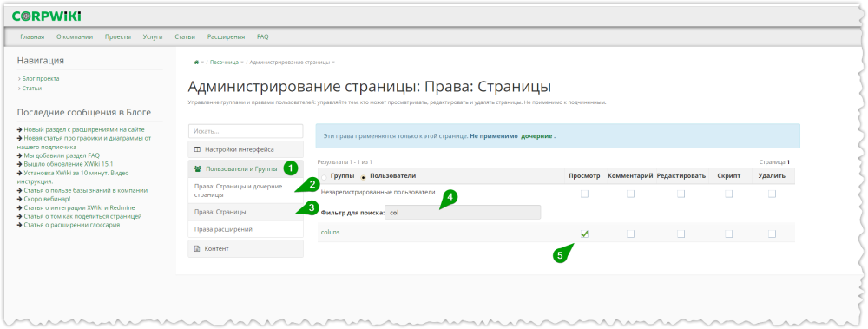Click the Фильтр для поиска input field
Screen dimensions: 868x329
coord(463,213)
